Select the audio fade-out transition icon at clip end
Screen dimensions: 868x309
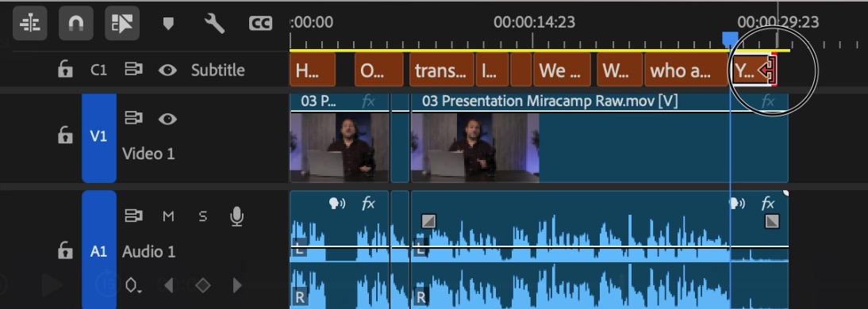(x=772, y=222)
